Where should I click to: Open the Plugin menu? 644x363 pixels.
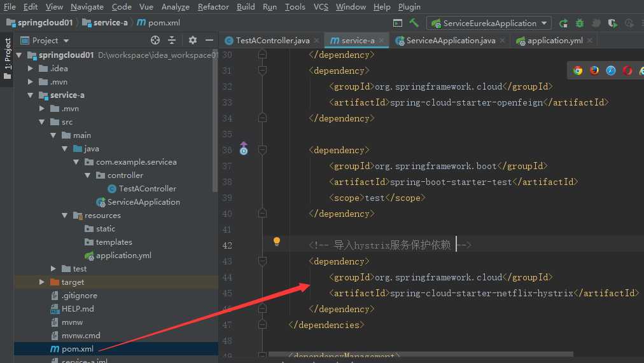coord(409,6)
